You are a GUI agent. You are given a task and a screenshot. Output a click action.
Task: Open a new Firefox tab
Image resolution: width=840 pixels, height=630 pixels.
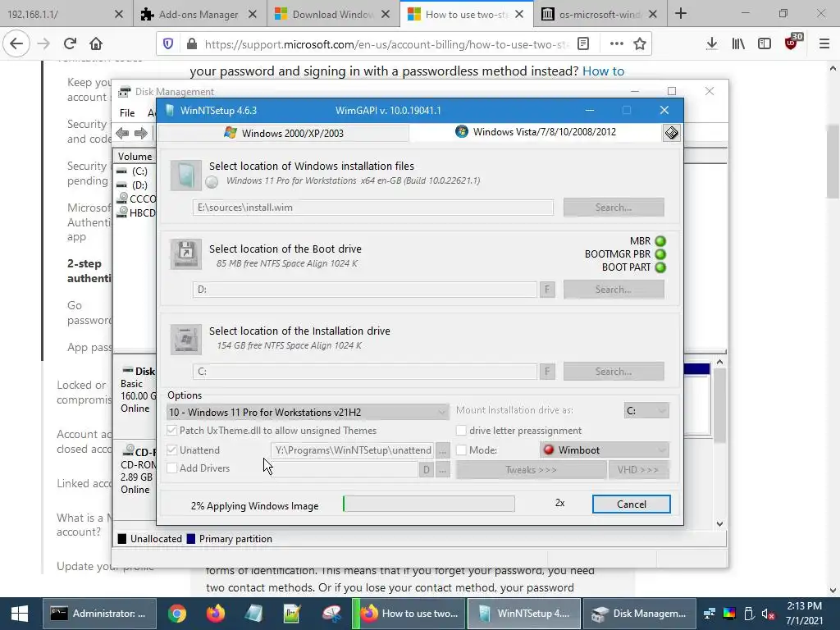point(681,13)
